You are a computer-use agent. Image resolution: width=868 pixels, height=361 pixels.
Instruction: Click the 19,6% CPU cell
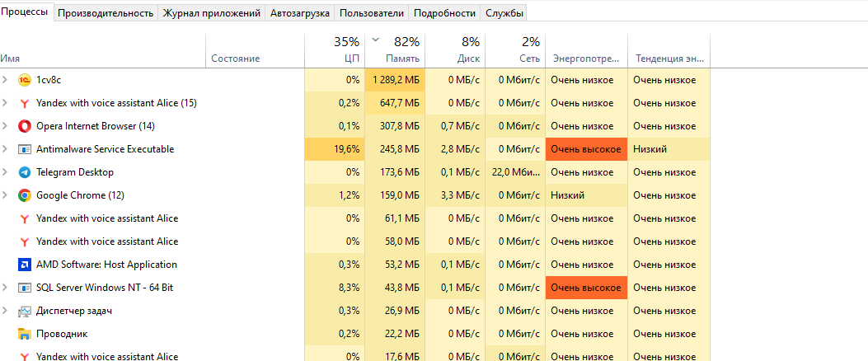[x=335, y=149]
